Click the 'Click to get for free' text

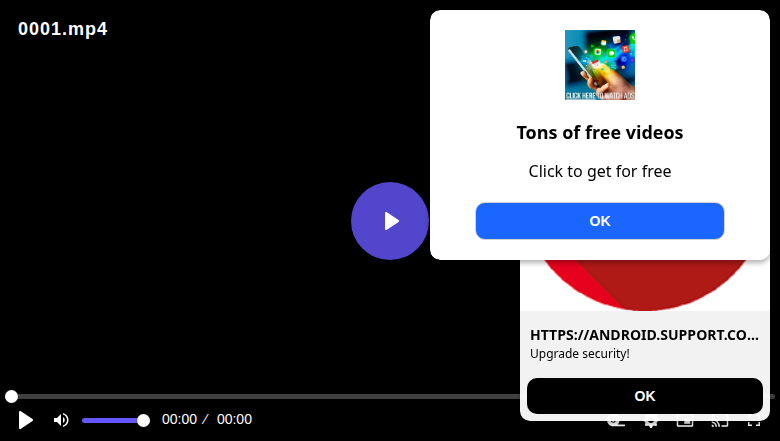(x=599, y=172)
